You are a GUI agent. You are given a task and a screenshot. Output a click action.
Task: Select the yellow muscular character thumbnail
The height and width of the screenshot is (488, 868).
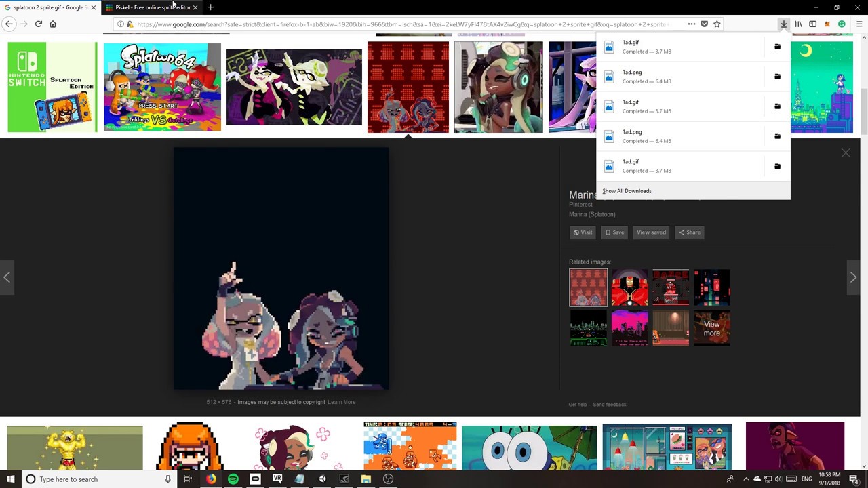click(x=75, y=447)
